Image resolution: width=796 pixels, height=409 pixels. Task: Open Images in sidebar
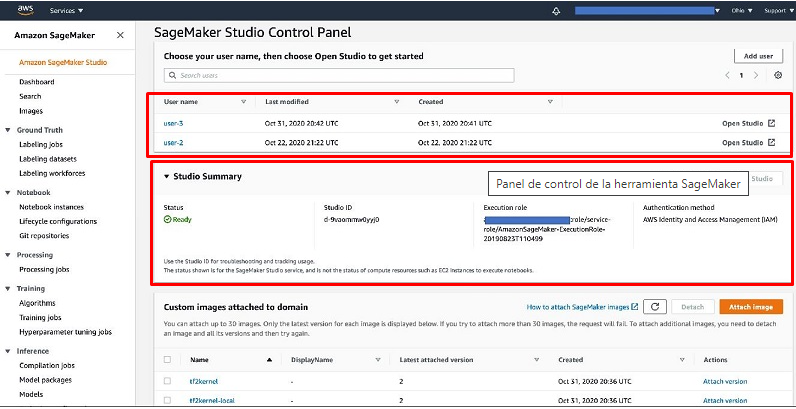[31, 111]
